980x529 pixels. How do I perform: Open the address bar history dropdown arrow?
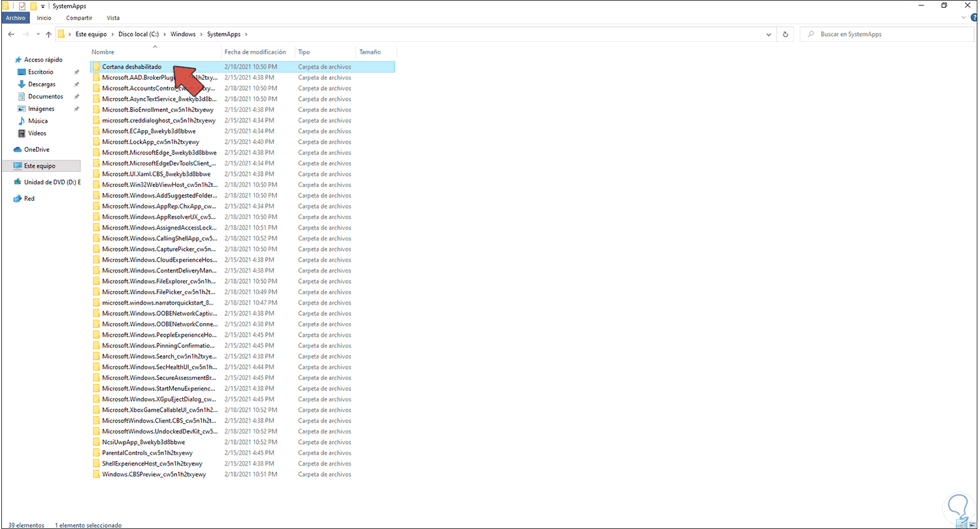(x=768, y=33)
